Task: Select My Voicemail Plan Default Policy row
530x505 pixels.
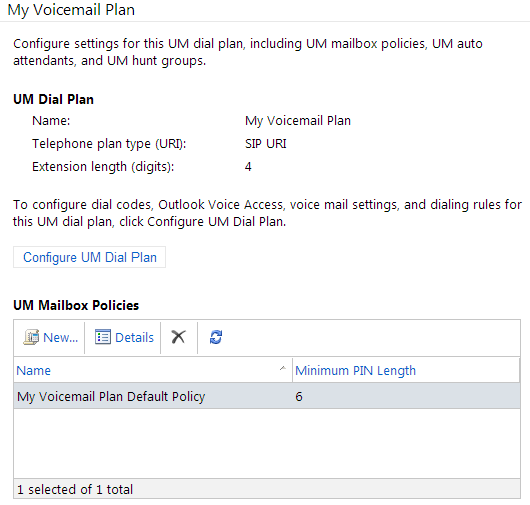Action: (267, 396)
